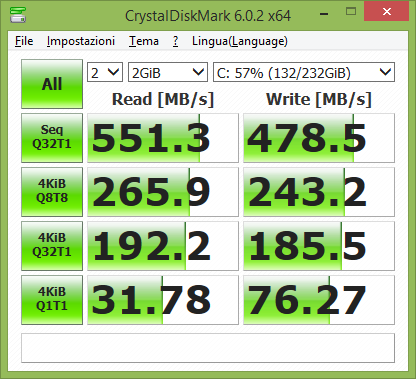Start the 4KiB Q32T1 test
The height and width of the screenshot is (379, 416).
pos(52,246)
